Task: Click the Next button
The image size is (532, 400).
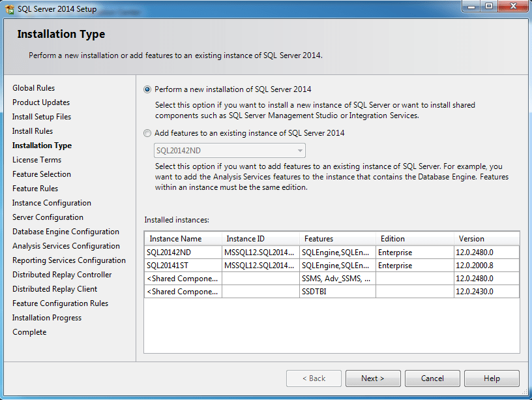Action: pos(372,378)
